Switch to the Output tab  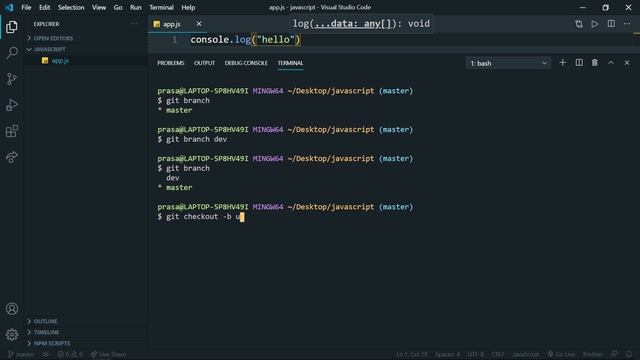click(x=204, y=63)
